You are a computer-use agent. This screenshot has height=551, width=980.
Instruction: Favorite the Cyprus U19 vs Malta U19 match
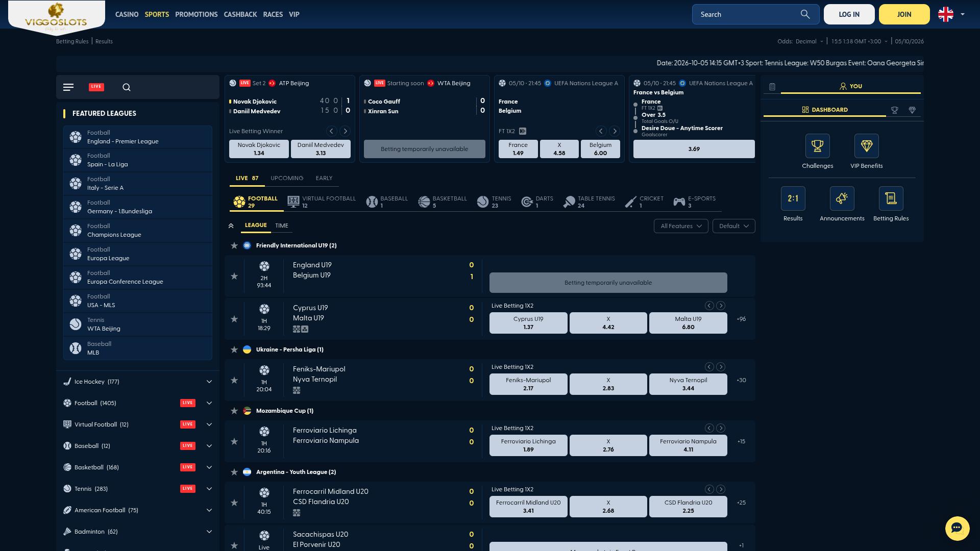pos(234,319)
